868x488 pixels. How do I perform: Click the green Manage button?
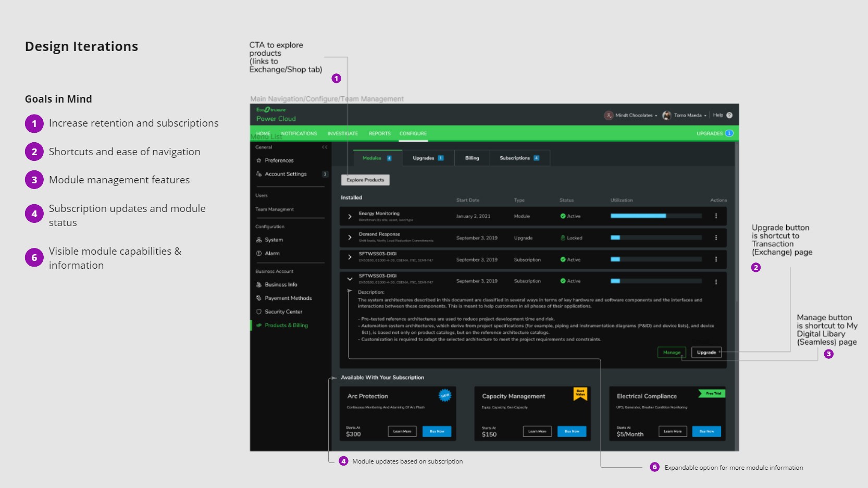pyautogui.click(x=672, y=353)
